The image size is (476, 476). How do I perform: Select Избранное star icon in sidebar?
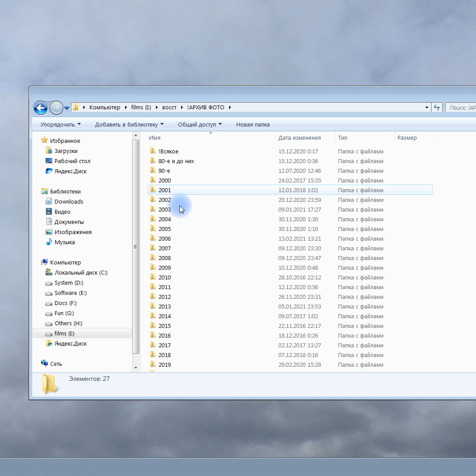45,140
